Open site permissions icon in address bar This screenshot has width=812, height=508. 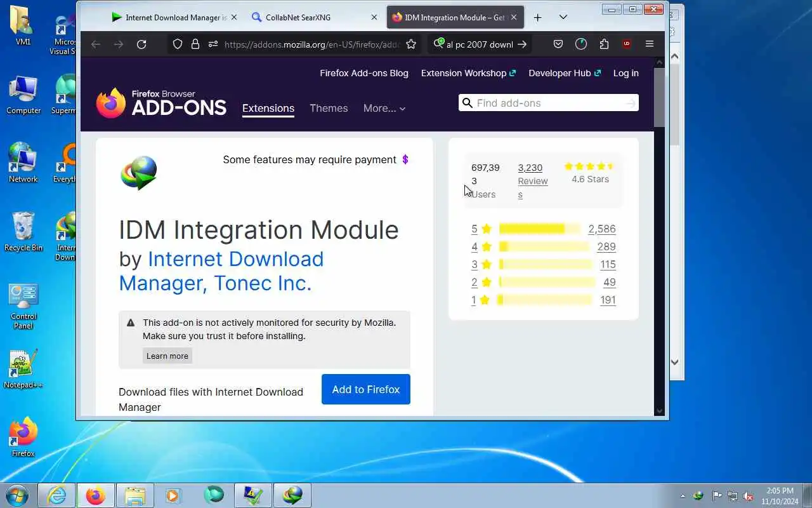tap(213, 44)
